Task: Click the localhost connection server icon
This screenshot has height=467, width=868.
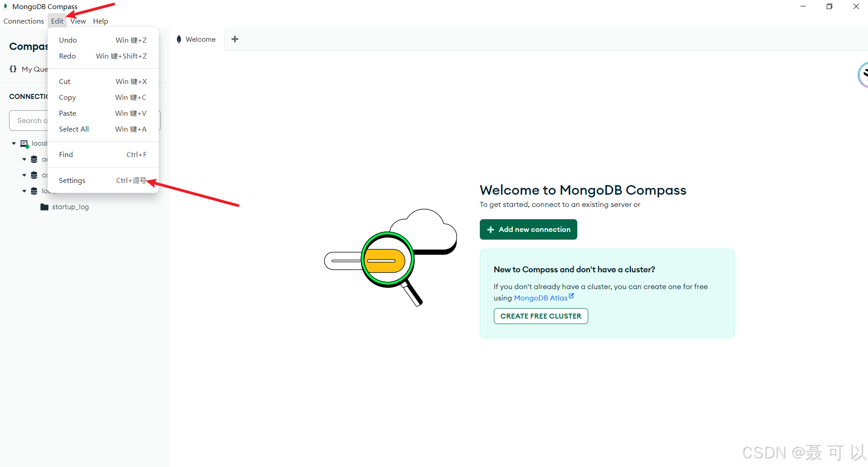Action: (24, 144)
